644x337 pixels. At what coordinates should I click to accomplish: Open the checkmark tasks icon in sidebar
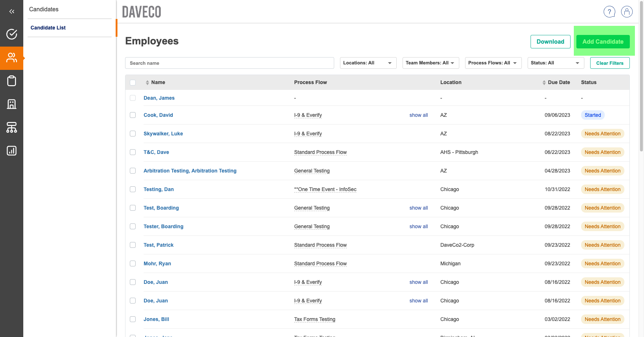click(x=12, y=34)
